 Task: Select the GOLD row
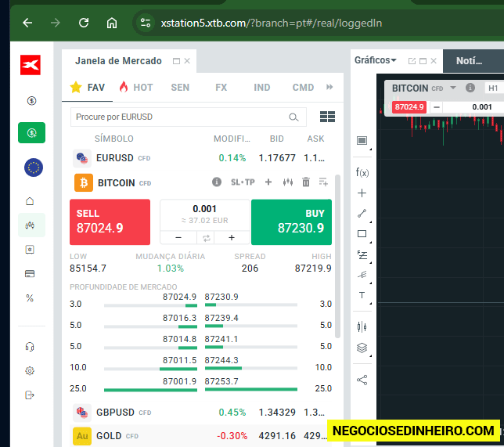tap(202, 436)
